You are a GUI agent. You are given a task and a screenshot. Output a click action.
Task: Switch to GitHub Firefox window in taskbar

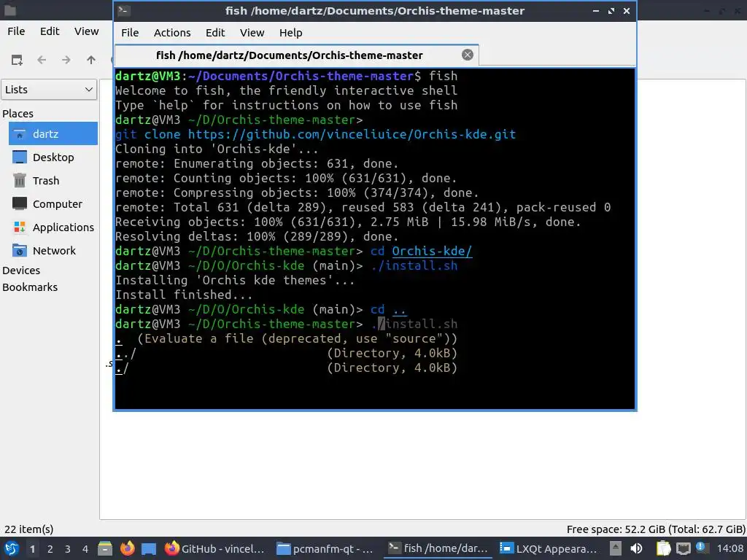coord(215,549)
